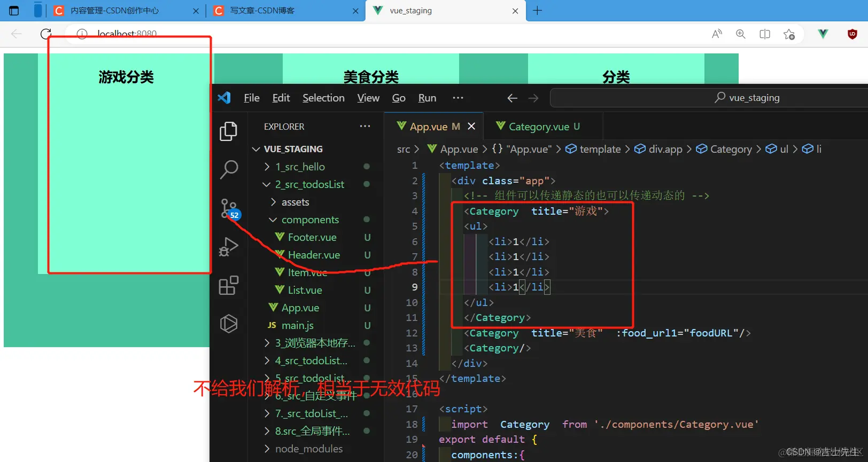Image resolution: width=868 pixels, height=462 pixels.
Task: Open the Edit menu
Action: point(281,98)
